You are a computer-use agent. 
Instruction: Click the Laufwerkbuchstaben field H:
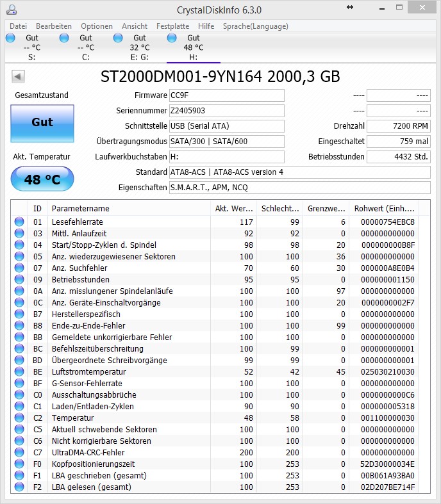tap(227, 157)
